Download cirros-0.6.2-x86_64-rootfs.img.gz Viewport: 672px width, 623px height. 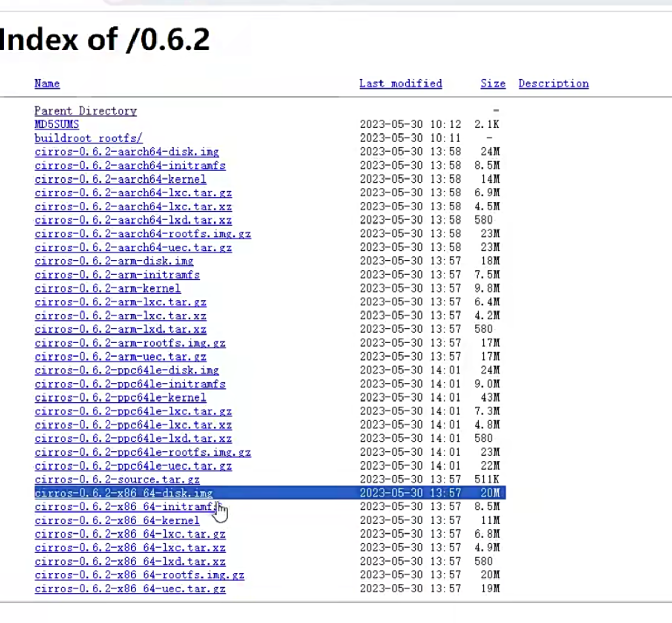[140, 575]
